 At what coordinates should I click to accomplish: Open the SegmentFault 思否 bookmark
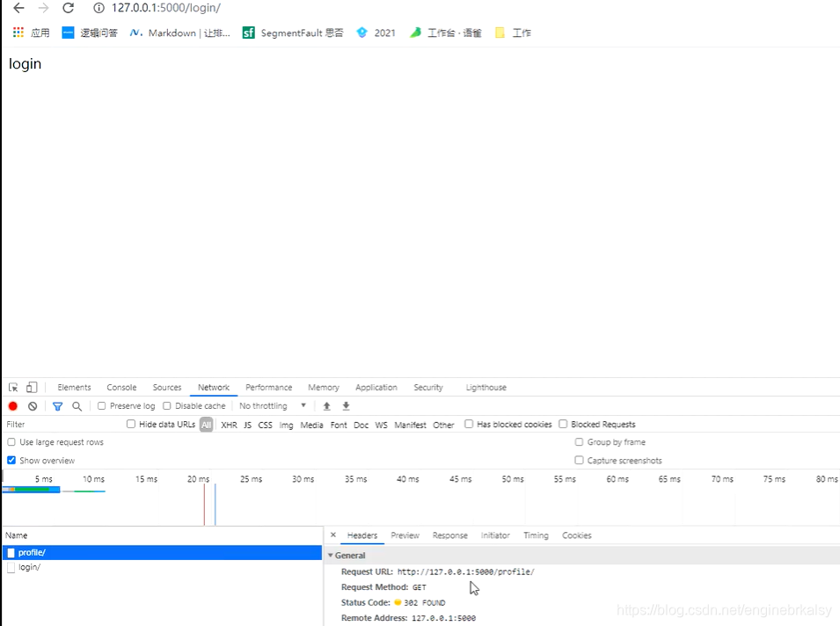click(x=293, y=33)
